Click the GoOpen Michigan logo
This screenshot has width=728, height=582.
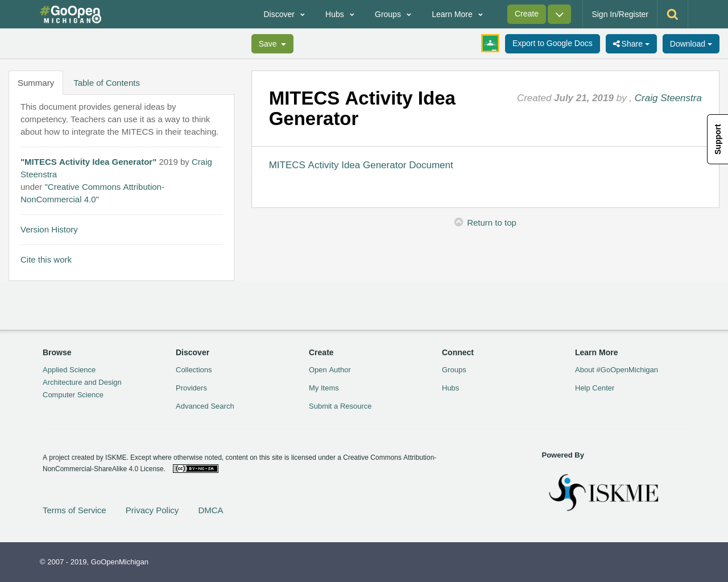point(71,13)
